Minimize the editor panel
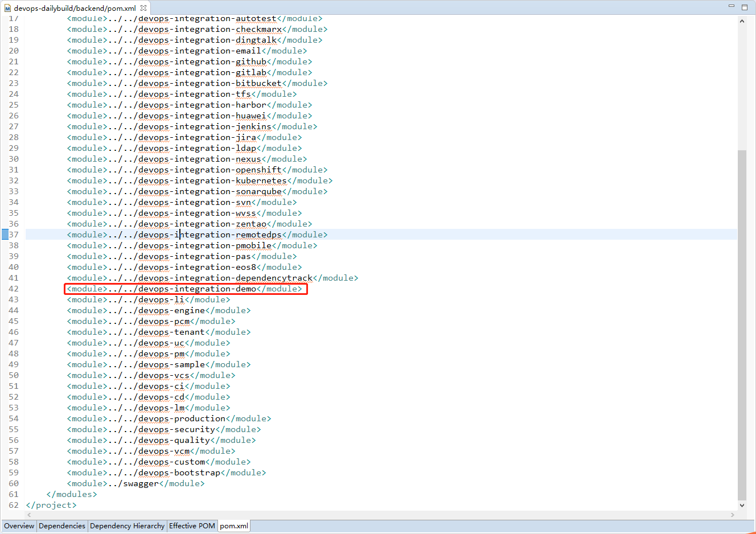 coord(732,7)
